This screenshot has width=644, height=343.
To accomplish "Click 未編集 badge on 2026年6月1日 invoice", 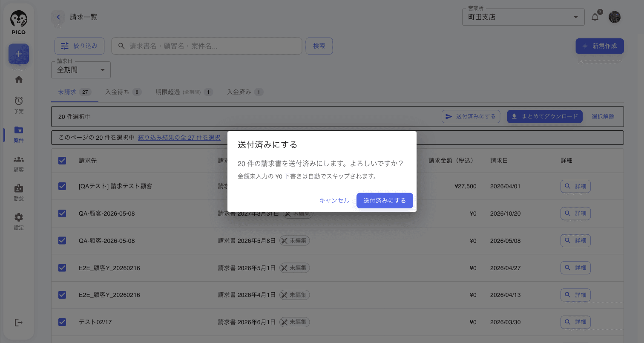I will coord(295,322).
